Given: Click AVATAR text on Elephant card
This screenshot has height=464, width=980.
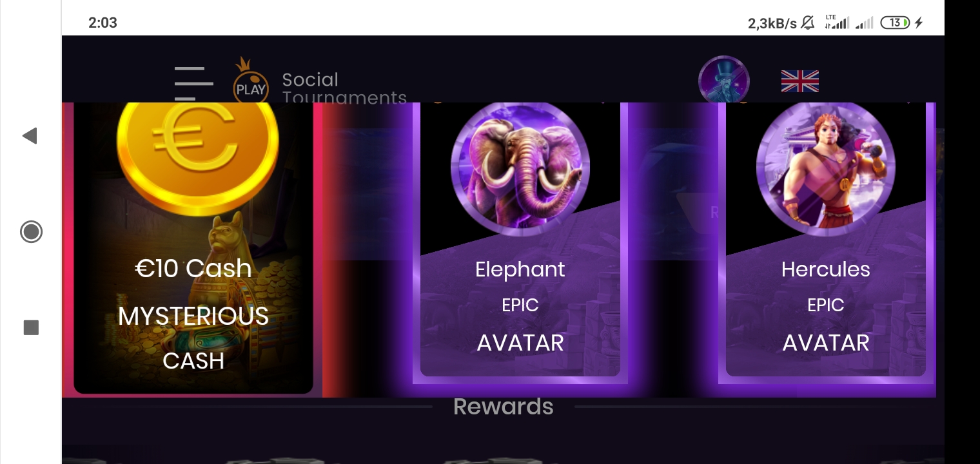Looking at the screenshot, I should coord(520,343).
